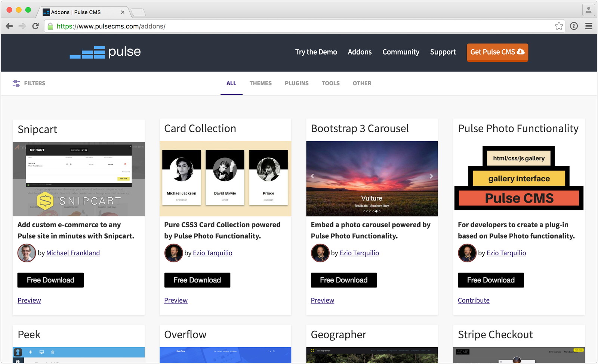Open Ezio Tarquilio link under Card Collection

(x=213, y=253)
